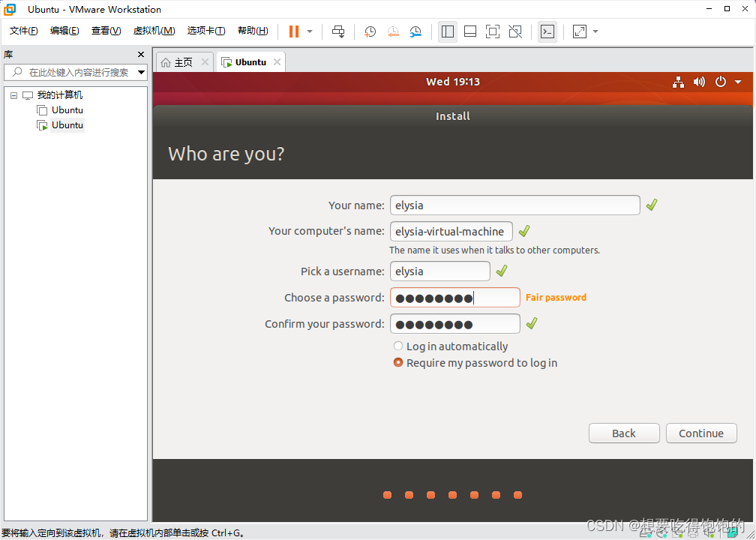Click the Choose a password field
Screen dimensions: 756x540
[455, 298]
